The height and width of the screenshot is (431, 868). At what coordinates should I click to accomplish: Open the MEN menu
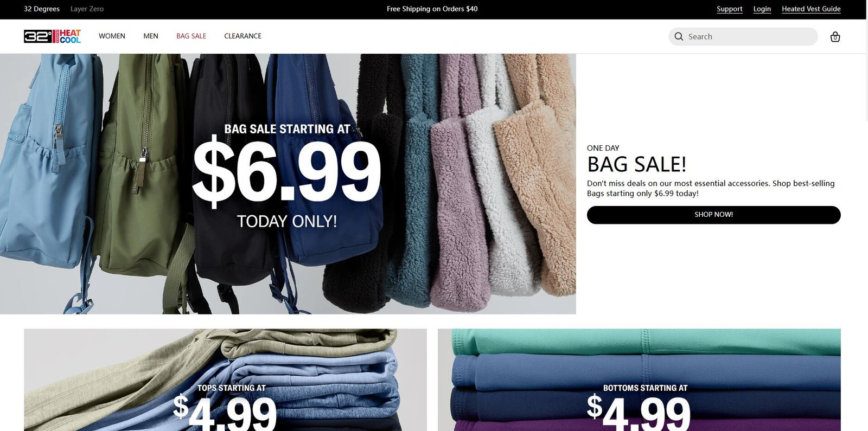click(151, 36)
